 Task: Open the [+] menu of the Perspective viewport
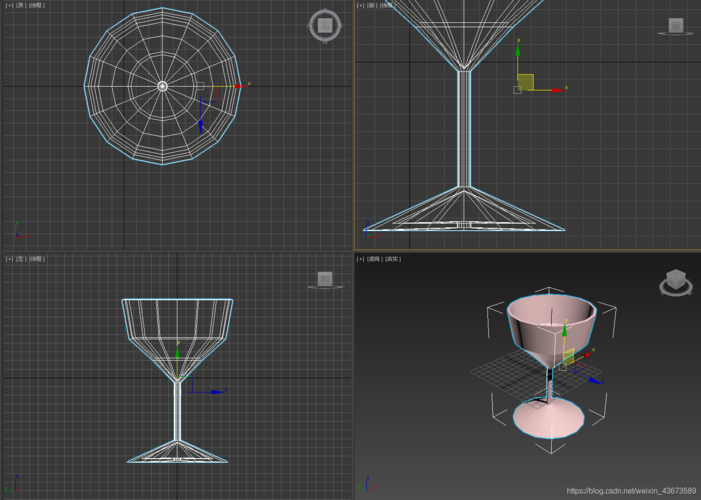coord(361,259)
